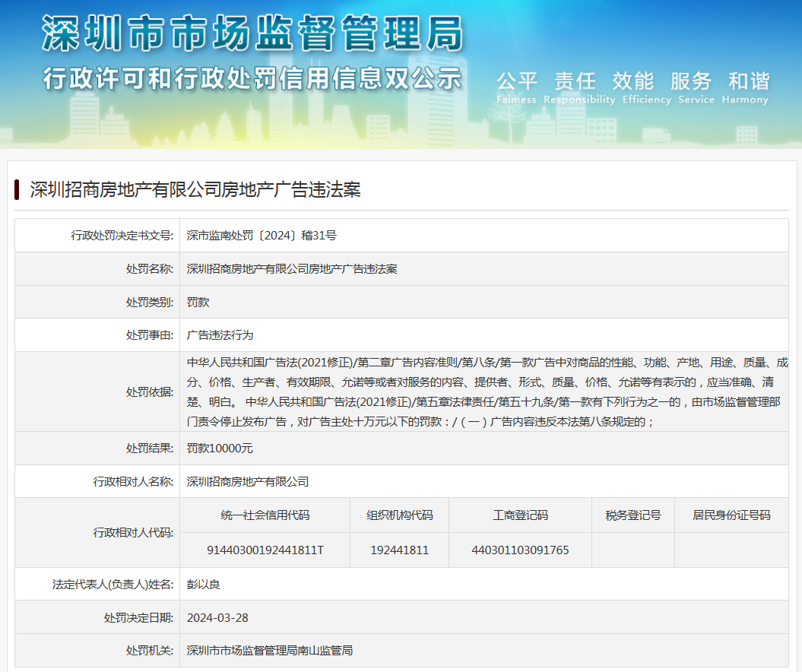Click the 行政处罚决定书文号 row label
The width and height of the screenshot is (802, 672).
[122, 235]
